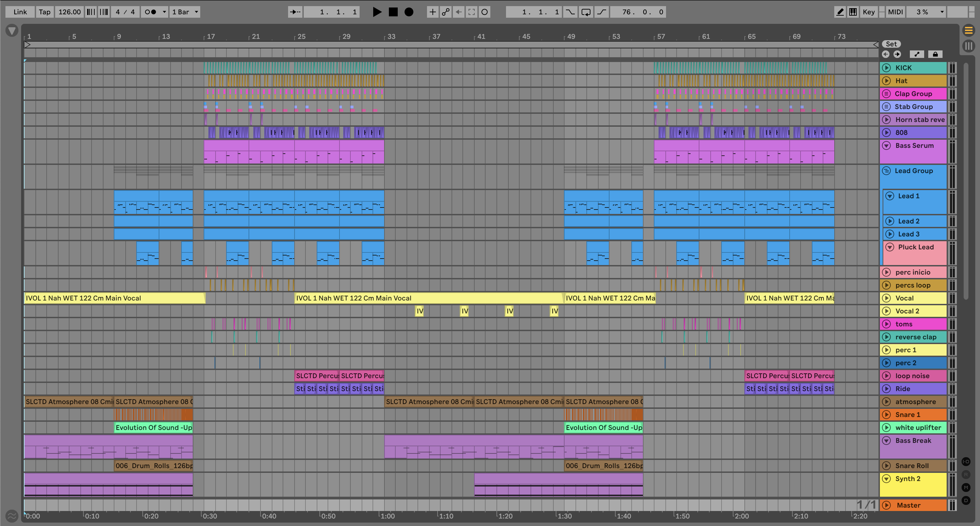Screen dimensions: 980x526
Task: Switch to Session View via vertical bars icon
Action: [968, 46]
